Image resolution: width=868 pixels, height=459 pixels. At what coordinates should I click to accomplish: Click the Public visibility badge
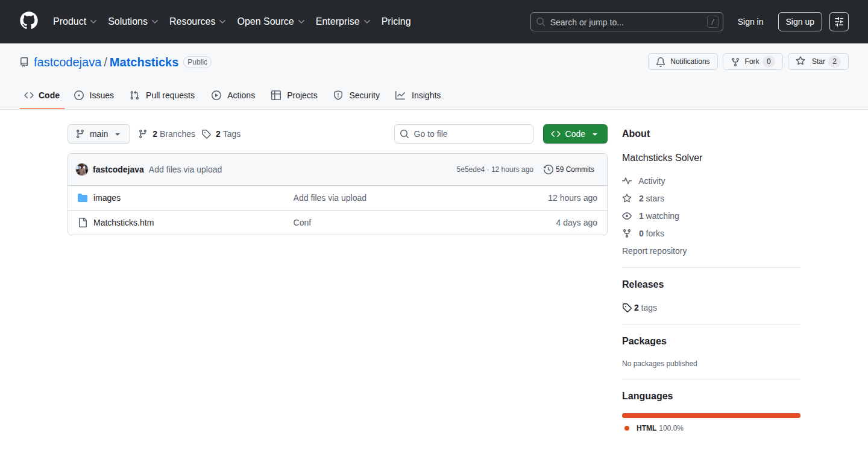pos(197,62)
